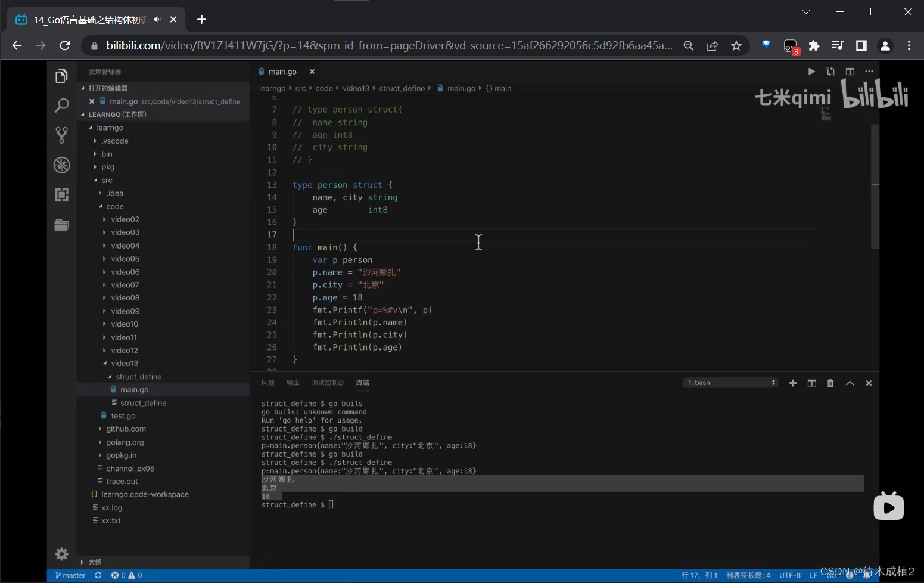Open learngo.code-workspace file
This screenshot has width=924, height=583.
click(x=145, y=495)
